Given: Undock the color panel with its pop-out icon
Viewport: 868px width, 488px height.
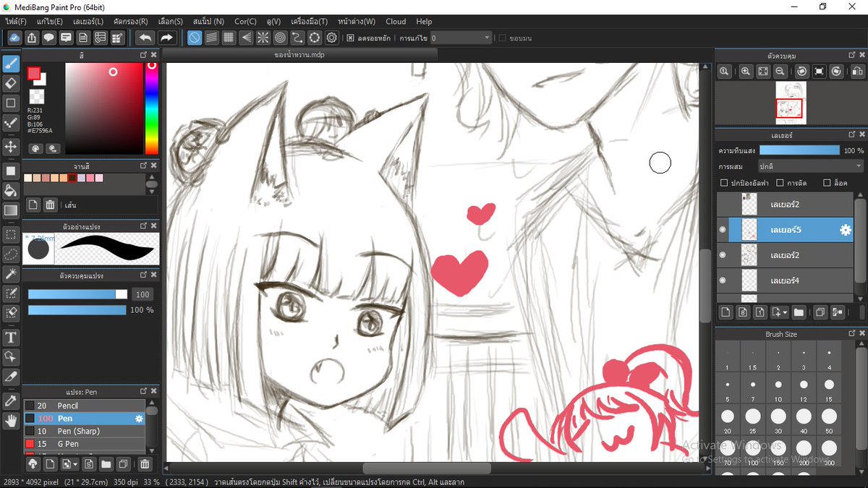Looking at the screenshot, I should [x=144, y=55].
